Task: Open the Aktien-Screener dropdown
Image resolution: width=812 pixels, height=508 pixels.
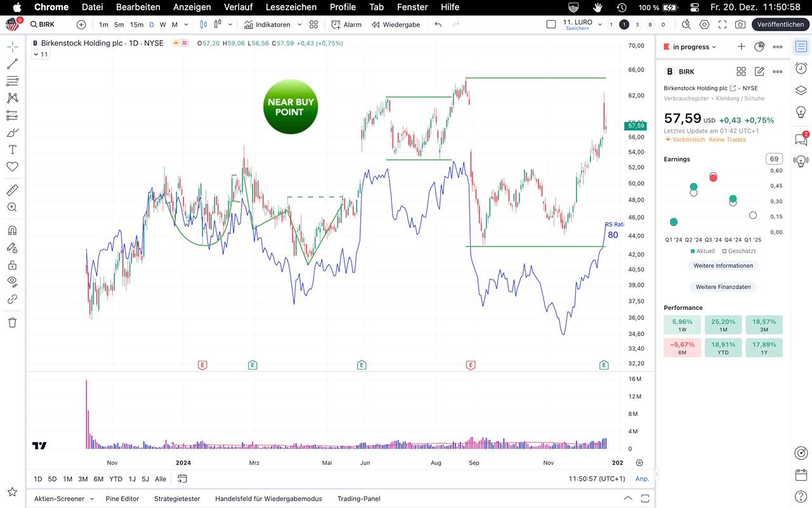Action: [63, 498]
